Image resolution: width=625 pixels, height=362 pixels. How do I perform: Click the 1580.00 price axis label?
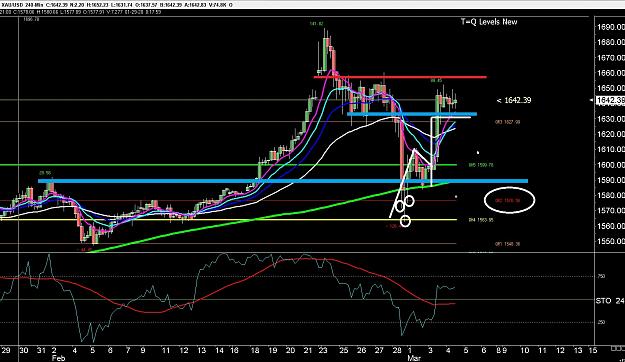point(611,195)
